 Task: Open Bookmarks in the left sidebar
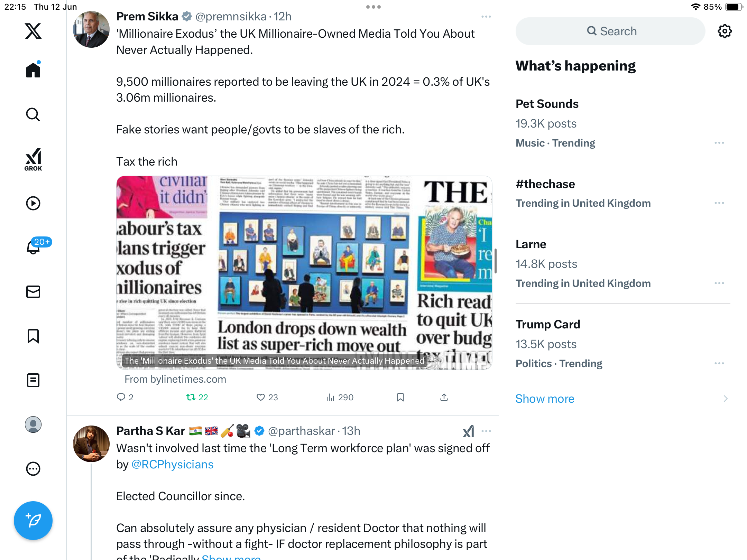33,336
